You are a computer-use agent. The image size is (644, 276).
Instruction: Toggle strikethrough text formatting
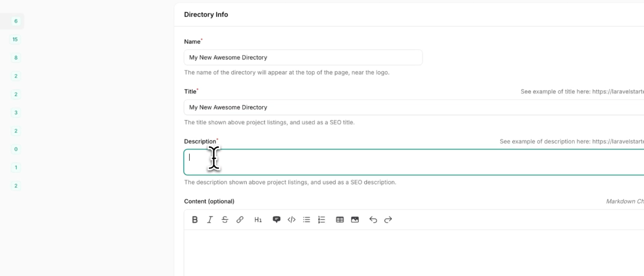(225, 220)
